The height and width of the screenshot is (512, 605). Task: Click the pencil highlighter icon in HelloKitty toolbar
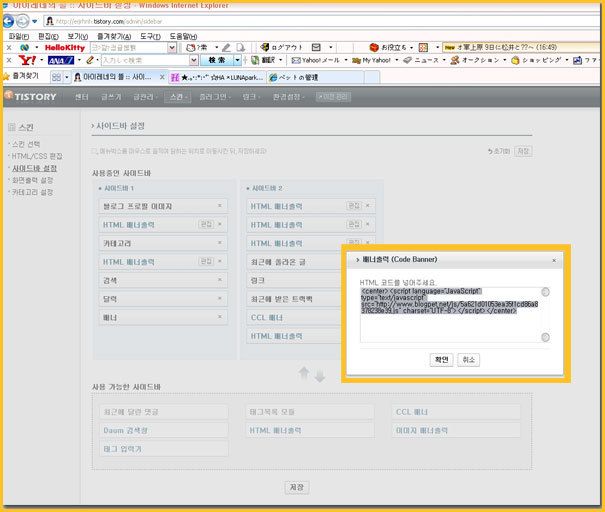tap(226, 48)
